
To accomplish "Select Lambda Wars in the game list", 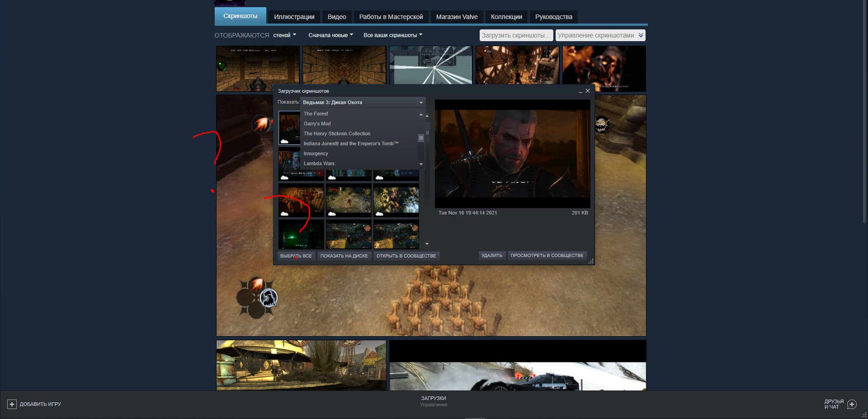I will (x=319, y=163).
